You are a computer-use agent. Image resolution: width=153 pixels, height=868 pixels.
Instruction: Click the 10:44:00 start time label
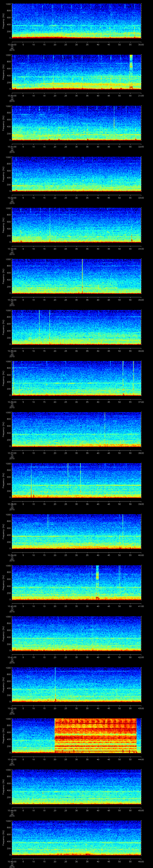click(12, 810)
